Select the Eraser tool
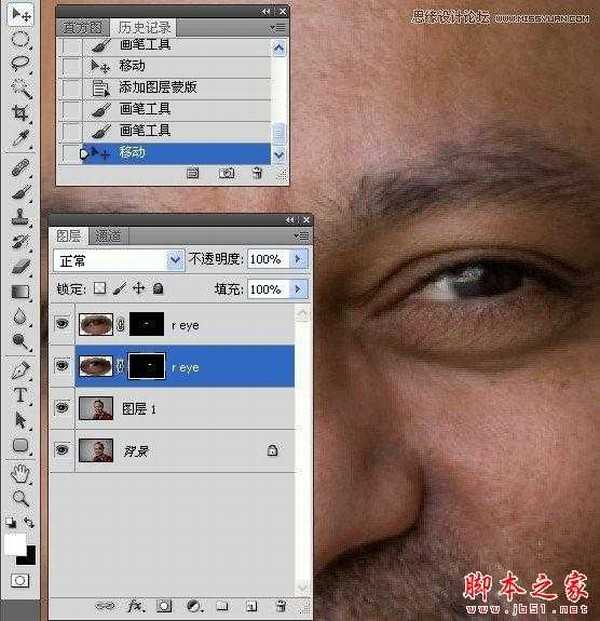The width and height of the screenshot is (600, 621). click(21, 266)
